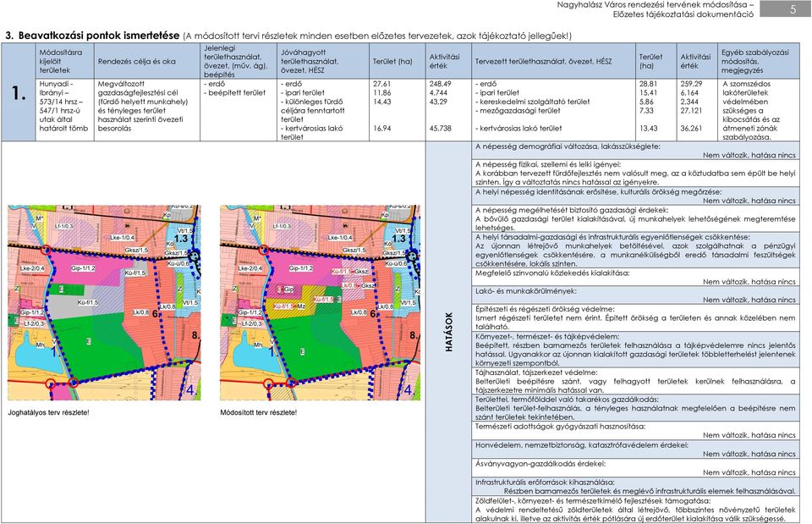Click "Tájhasználat, tájszerkezet védelme:" heading
Screen dimensions: 812x524
pos(536,372)
